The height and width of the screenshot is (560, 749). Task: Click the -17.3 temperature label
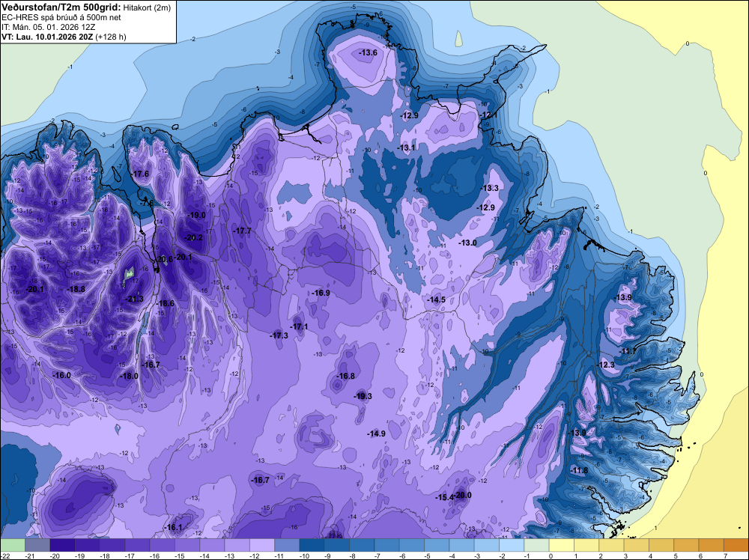tap(279, 335)
